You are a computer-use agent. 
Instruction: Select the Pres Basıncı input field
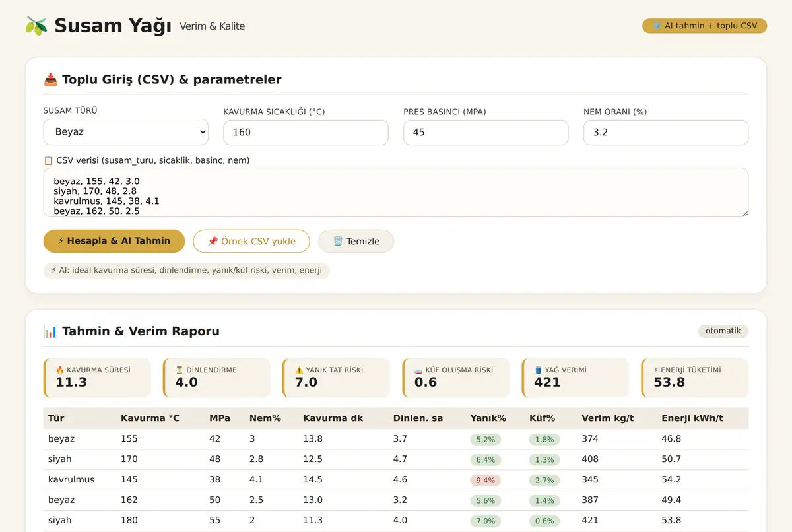[x=486, y=133]
